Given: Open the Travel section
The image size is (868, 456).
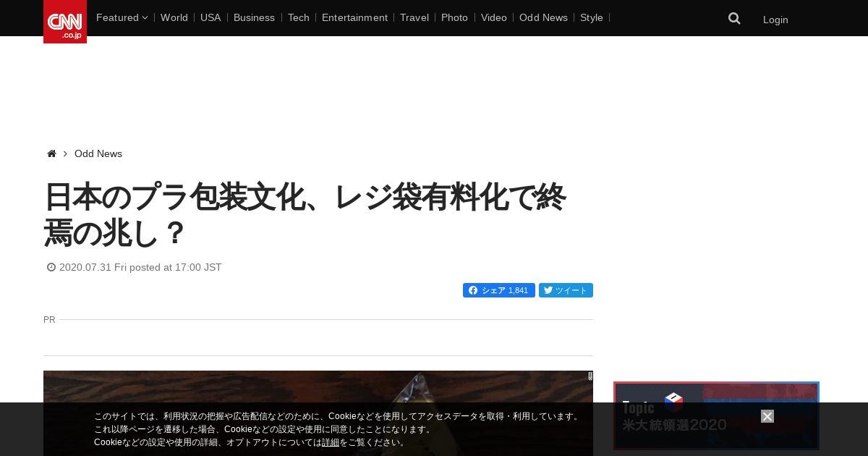Looking at the screenshot, I should [414, 17].
